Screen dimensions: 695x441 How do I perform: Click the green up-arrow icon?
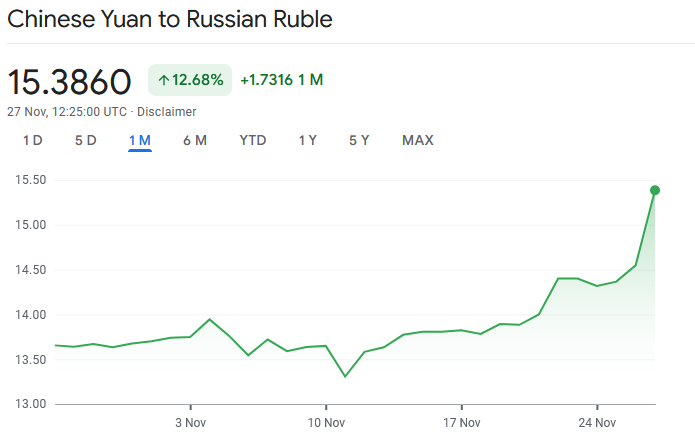164,80
